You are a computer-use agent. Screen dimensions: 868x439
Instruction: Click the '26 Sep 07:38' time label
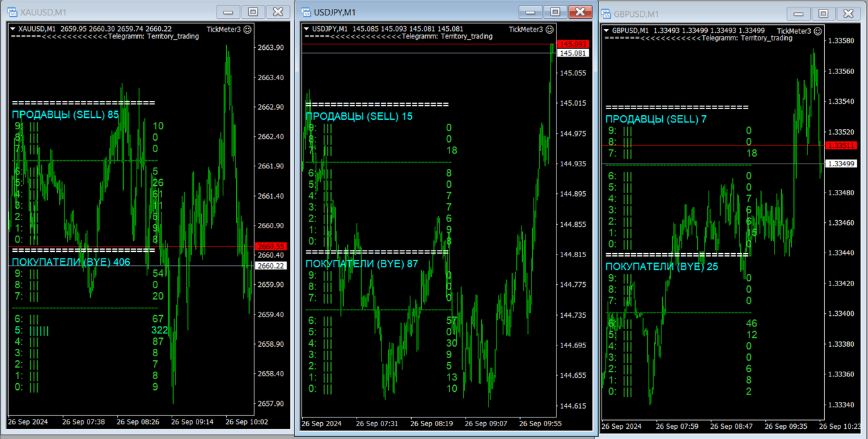83,422
